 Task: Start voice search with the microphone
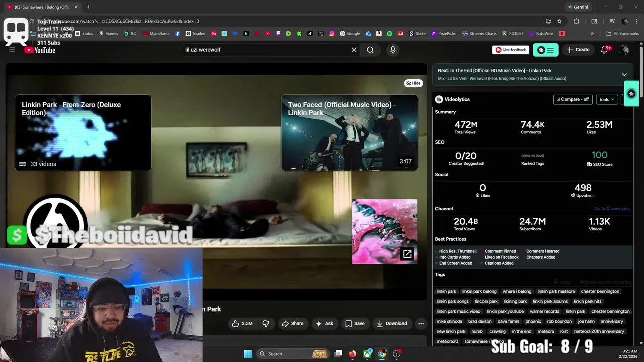pyautogui.click(x=393, y=50)
